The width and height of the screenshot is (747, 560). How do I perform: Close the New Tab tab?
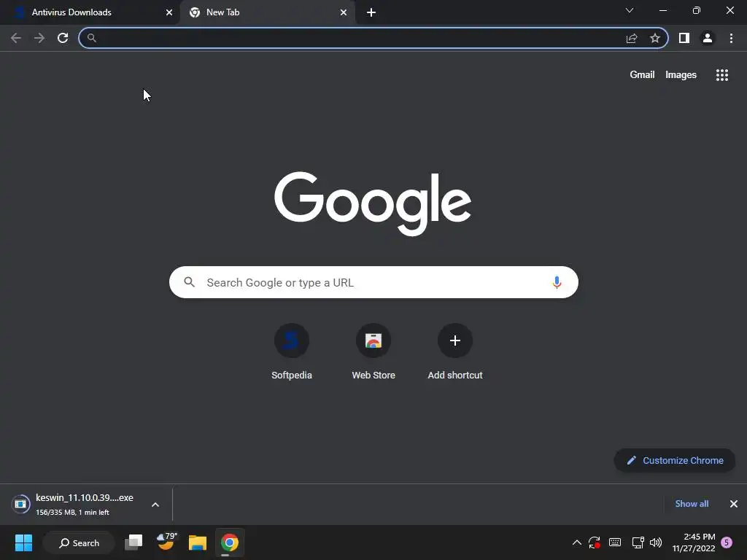point(344,12)
